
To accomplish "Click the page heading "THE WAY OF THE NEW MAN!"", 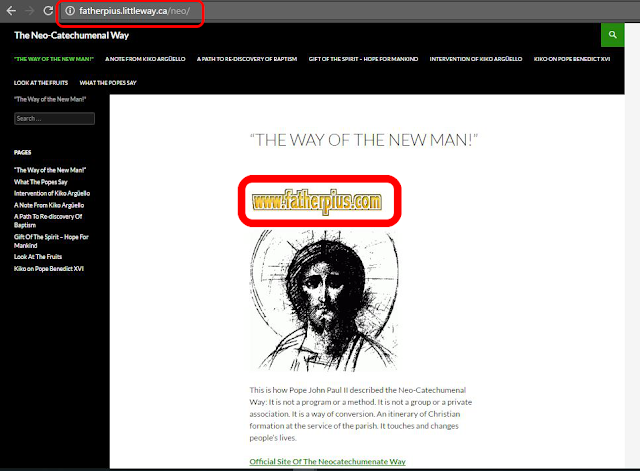I will (x=363, y=140).
